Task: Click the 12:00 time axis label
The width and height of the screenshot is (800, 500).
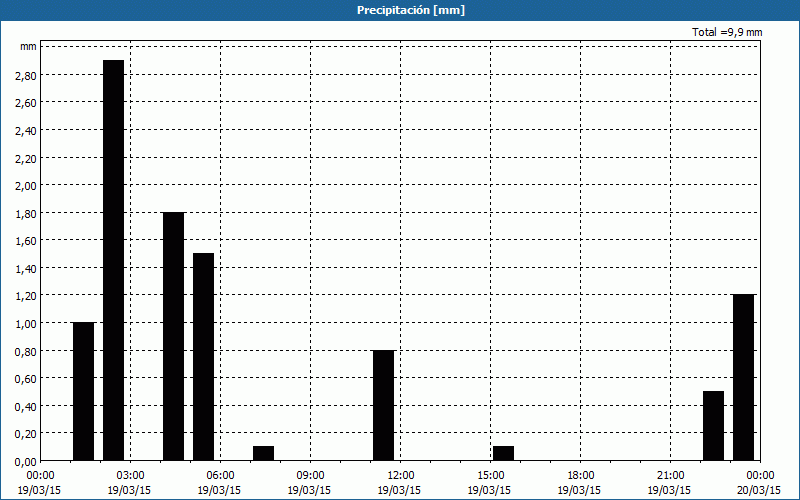Action: click(x=400, y=475)
